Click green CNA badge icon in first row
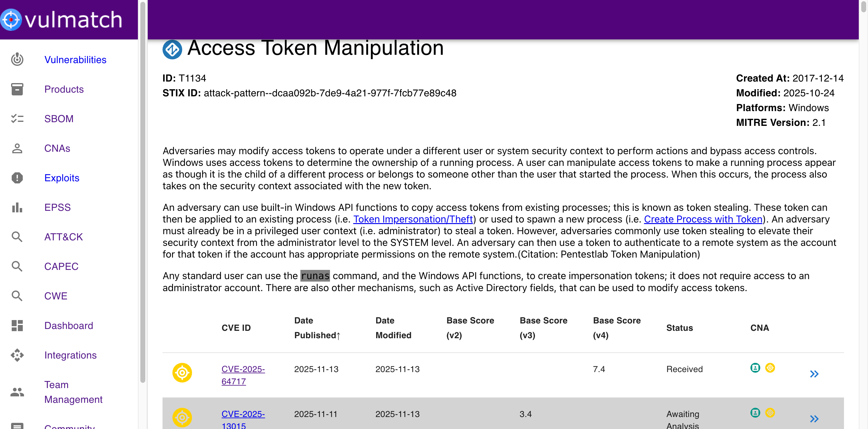868x429 pixels. click(x=755, y=368)
